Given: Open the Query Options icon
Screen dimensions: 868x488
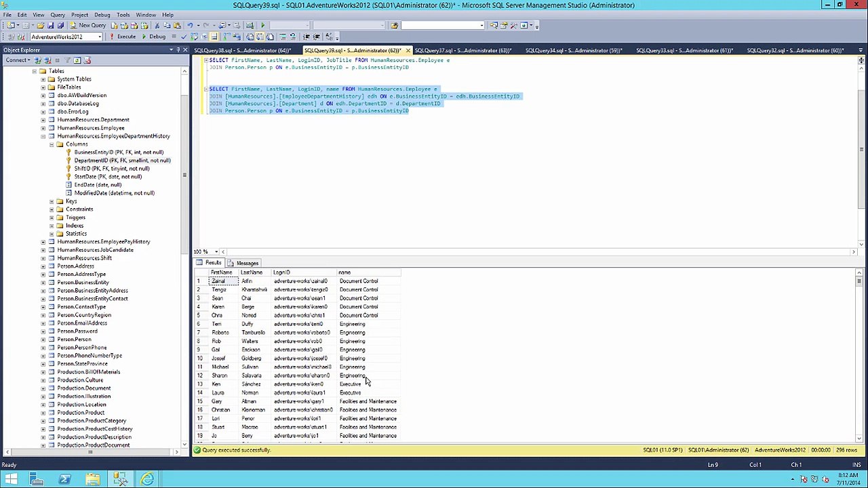Looking at the screenshot, I should [x=203, y=37].
